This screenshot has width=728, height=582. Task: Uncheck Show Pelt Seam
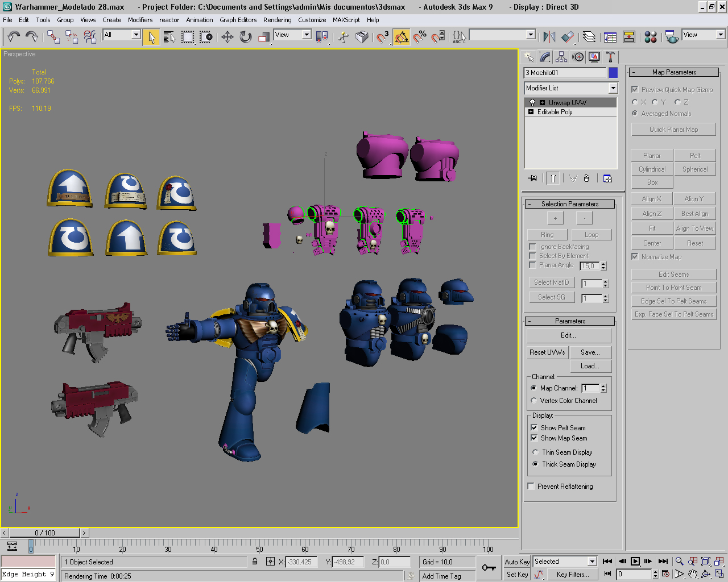[x=534, y=427]
